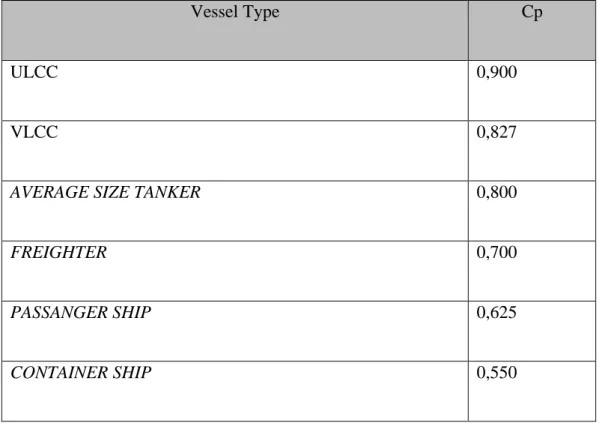The height and width of the screenshot is (423, 599).
Task: Click the 0,625 Cp value
Action: tap(497, 313)
